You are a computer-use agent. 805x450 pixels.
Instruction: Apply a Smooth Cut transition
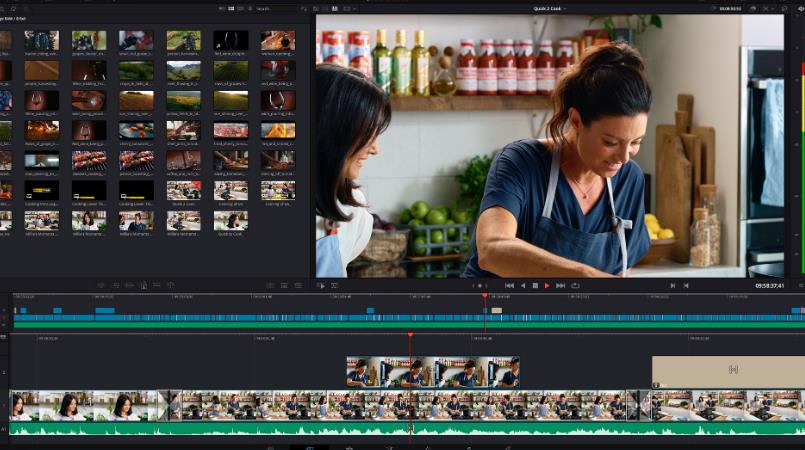tap(298, 285)
